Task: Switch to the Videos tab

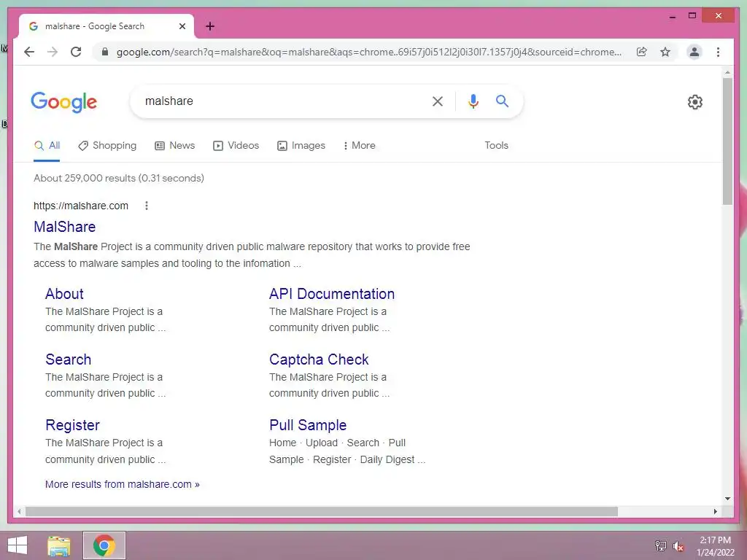Action: [x=236, y=145]
